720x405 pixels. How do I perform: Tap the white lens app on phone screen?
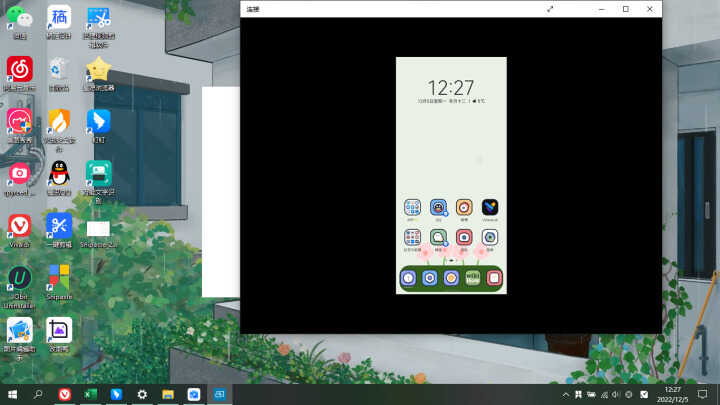(489, 237)
